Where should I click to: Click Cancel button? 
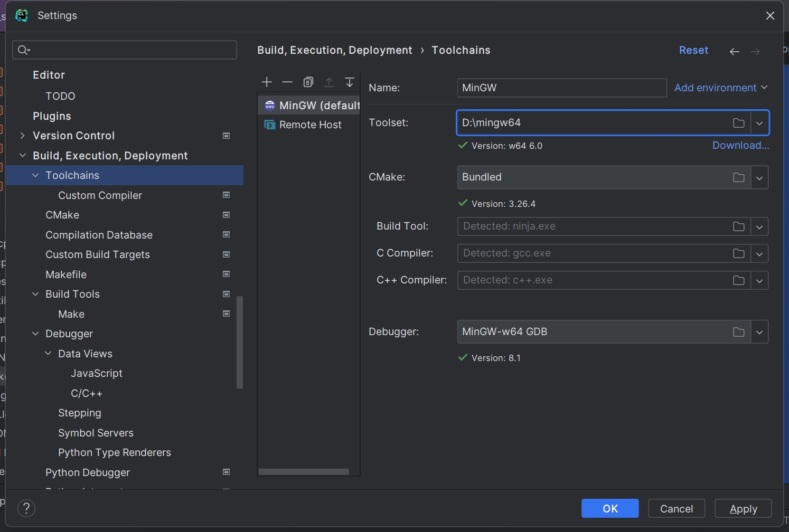(677, 508)
